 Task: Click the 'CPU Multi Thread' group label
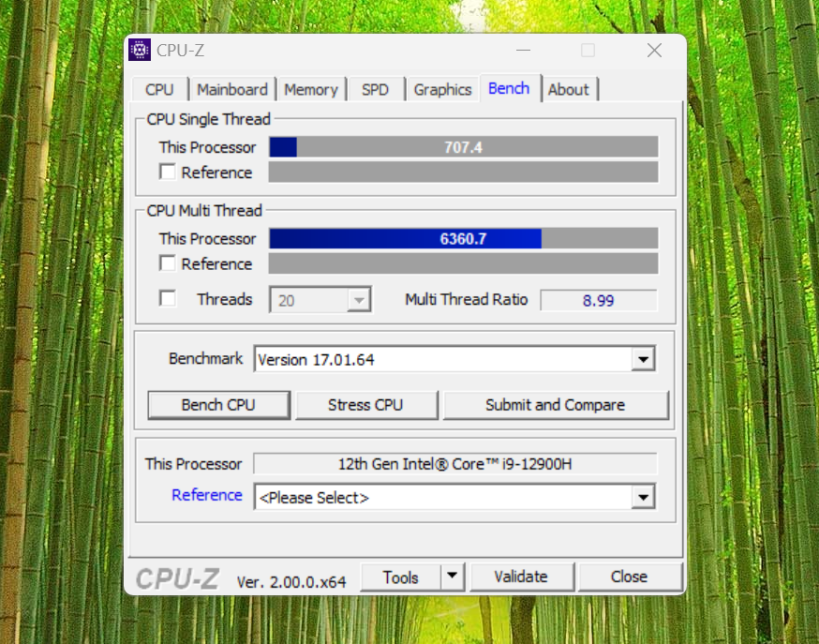point(204,211)
